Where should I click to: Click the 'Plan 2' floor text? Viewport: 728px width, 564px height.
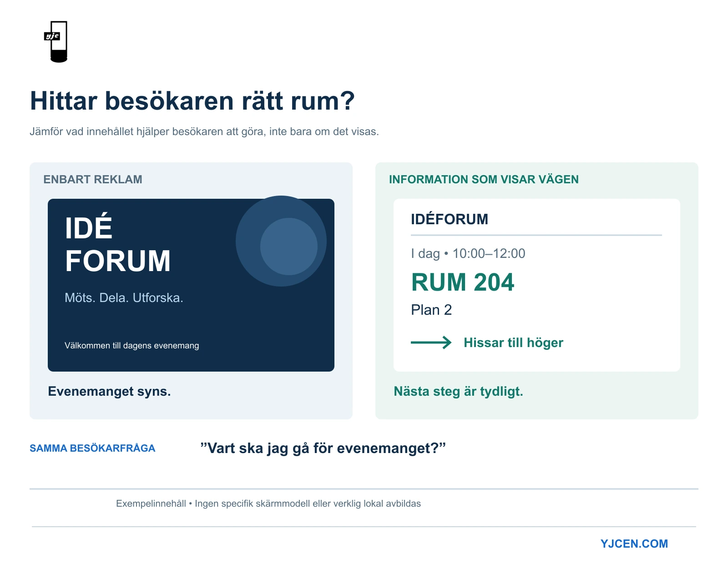[431, 310]
